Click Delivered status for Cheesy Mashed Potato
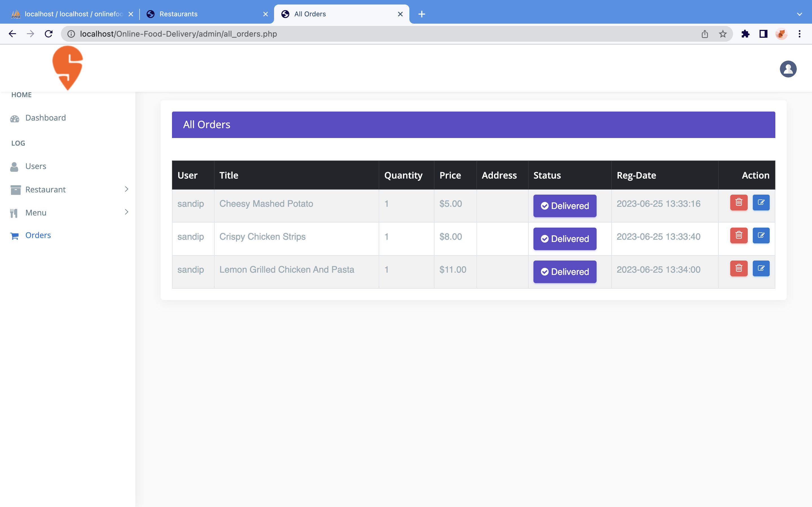Viewport: 812px width, 507px height. coord(565,206)
